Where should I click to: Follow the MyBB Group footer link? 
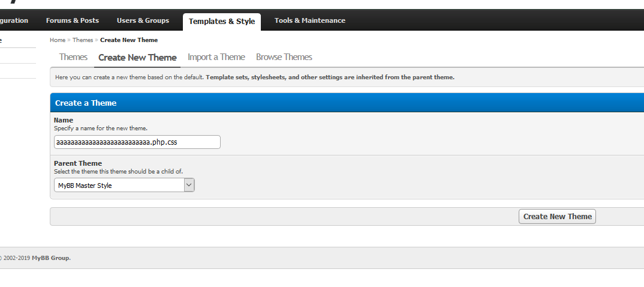tap(51, 258)
